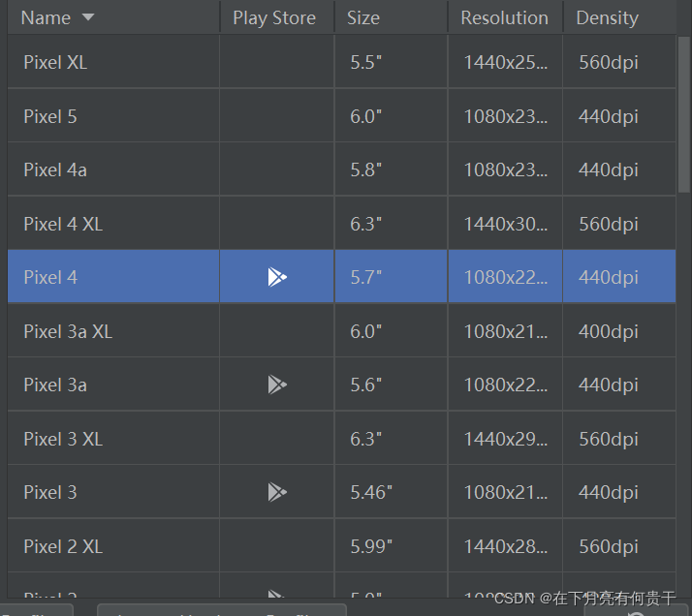Click the 440dpi cell in Pixel 5 row
The height and width of the screenshot is (616, 692).
[x=619, y=116]
